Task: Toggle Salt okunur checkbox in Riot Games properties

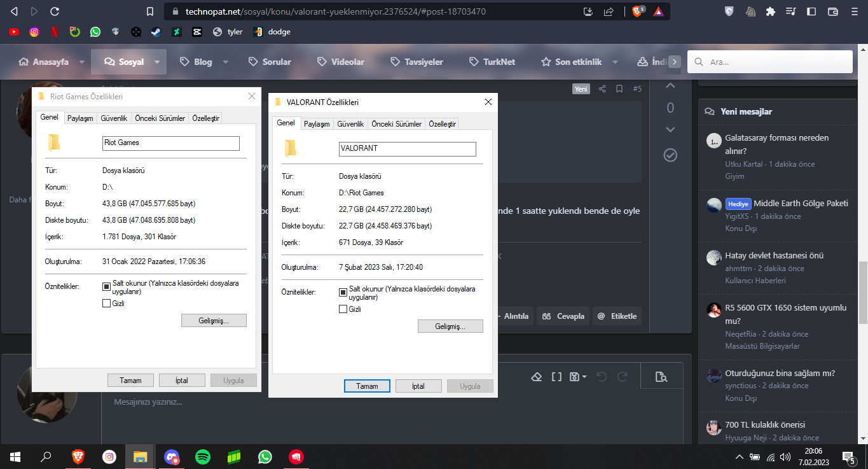Action: click(107, 287)
